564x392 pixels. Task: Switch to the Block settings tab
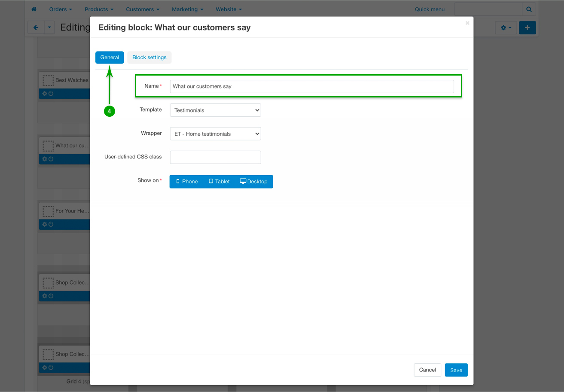[149, 58]
